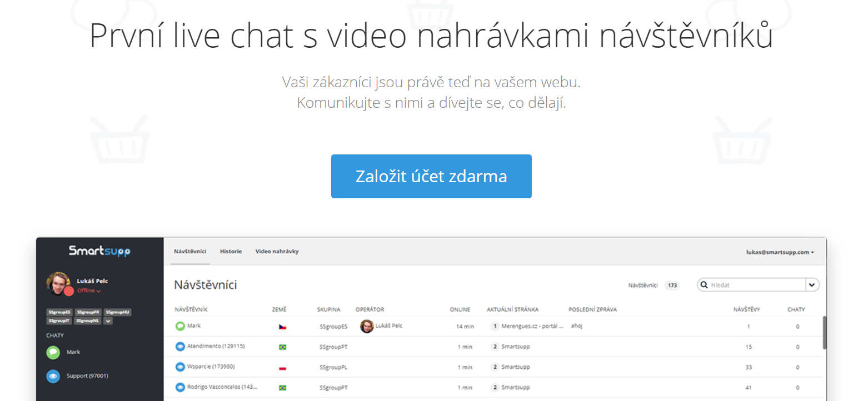
Task: Click the visitors table vertical scrollbar
Action: 825,333
